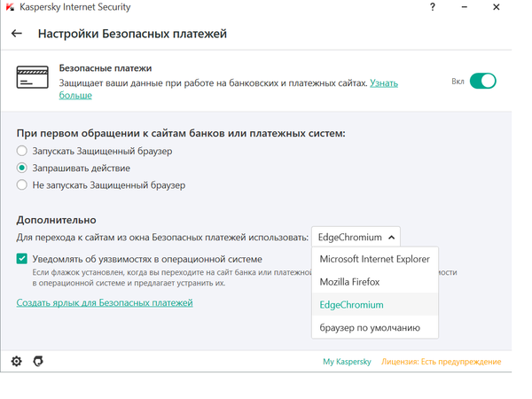Screen dimensions: 532x399
Task: Click the Safe Money credit card icon
Action: (33, 76)
